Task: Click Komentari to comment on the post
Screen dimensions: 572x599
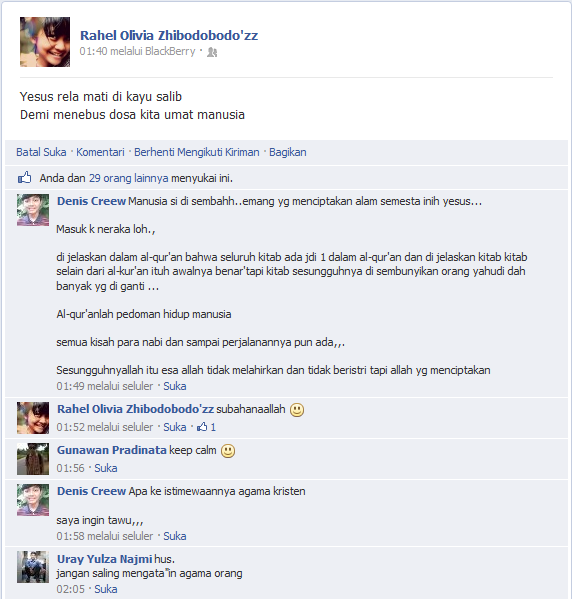Action: (x=100, y=152)
